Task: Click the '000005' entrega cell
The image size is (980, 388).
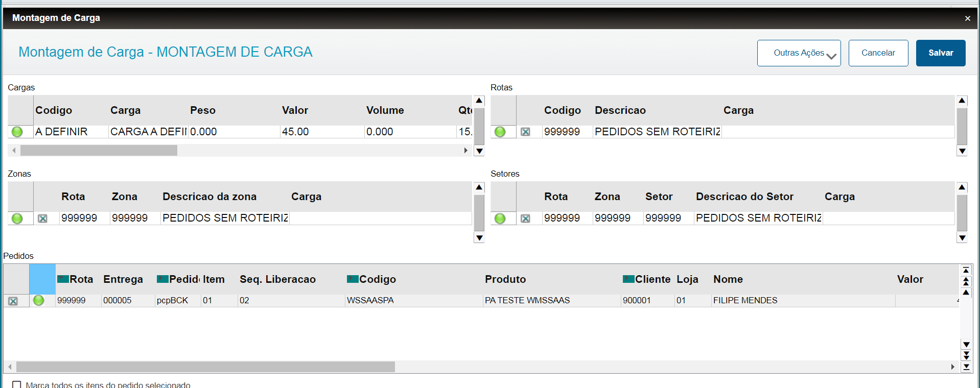Action: pos(128,300)
